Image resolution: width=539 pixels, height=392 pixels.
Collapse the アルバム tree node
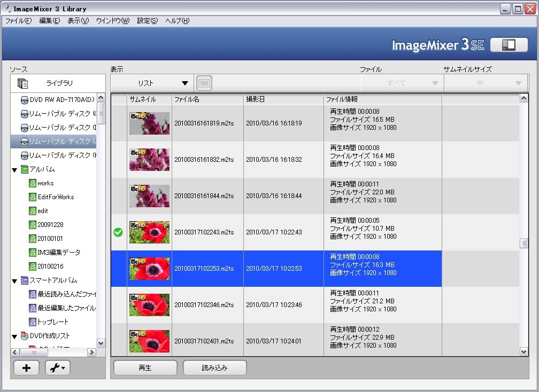click(14, 170)
